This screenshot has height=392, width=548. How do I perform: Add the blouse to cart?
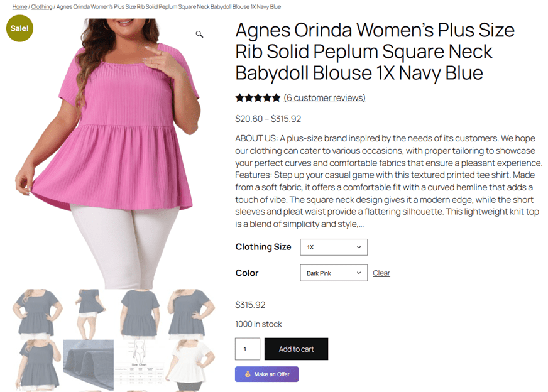click(296, 349)
